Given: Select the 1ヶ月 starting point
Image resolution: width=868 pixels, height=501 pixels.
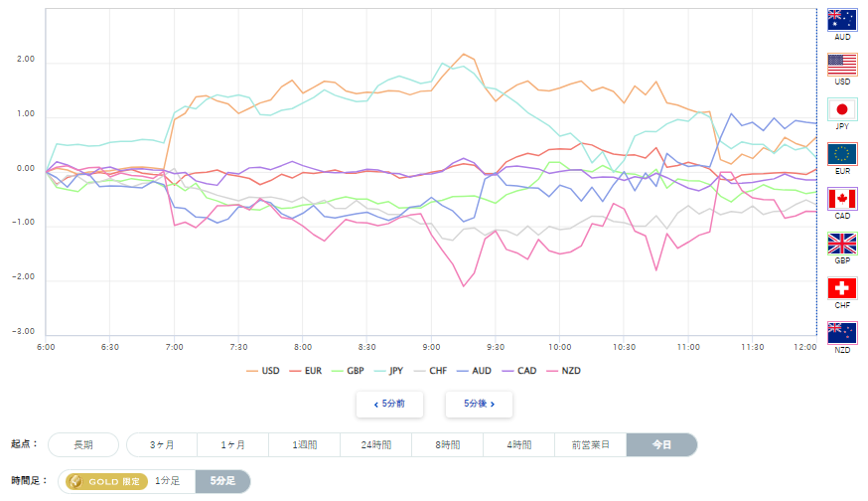Looking at the screenshot, I should click(x=233, y=445).
